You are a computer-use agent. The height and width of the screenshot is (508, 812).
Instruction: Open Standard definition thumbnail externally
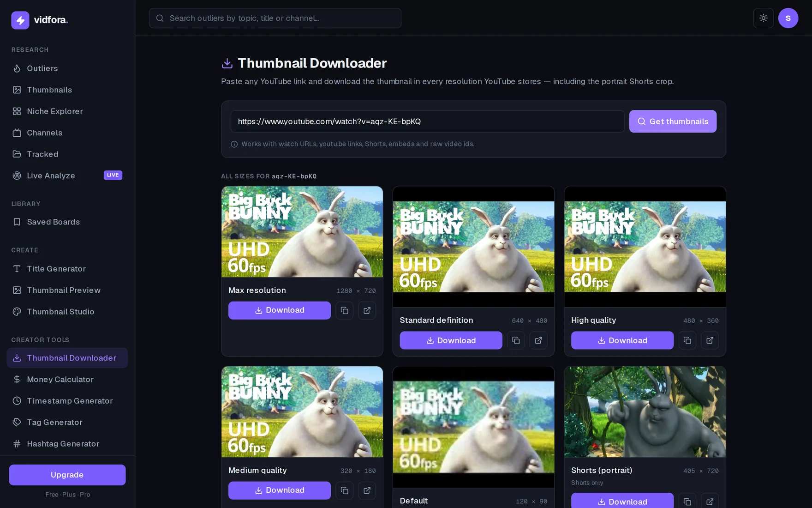point(538,340)
